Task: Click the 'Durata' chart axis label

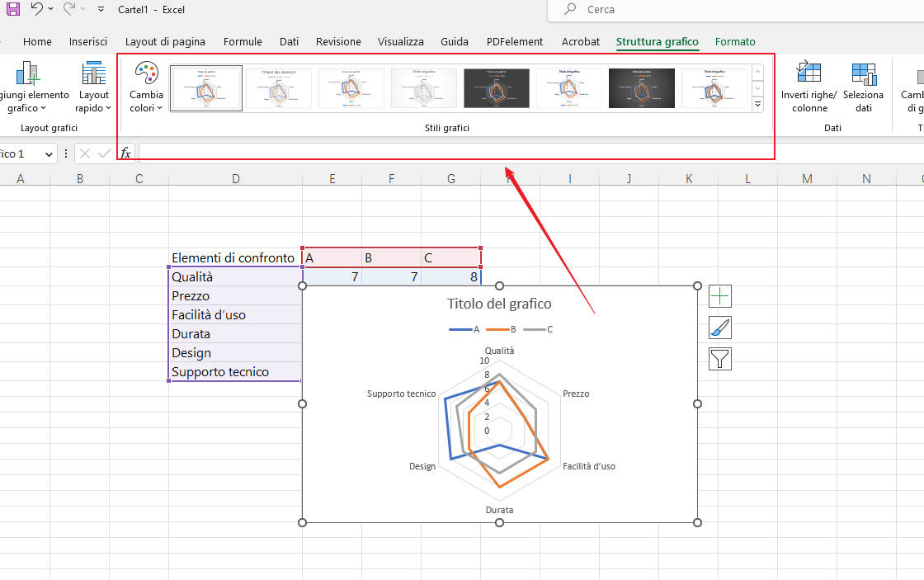Action: click(499, 510)
